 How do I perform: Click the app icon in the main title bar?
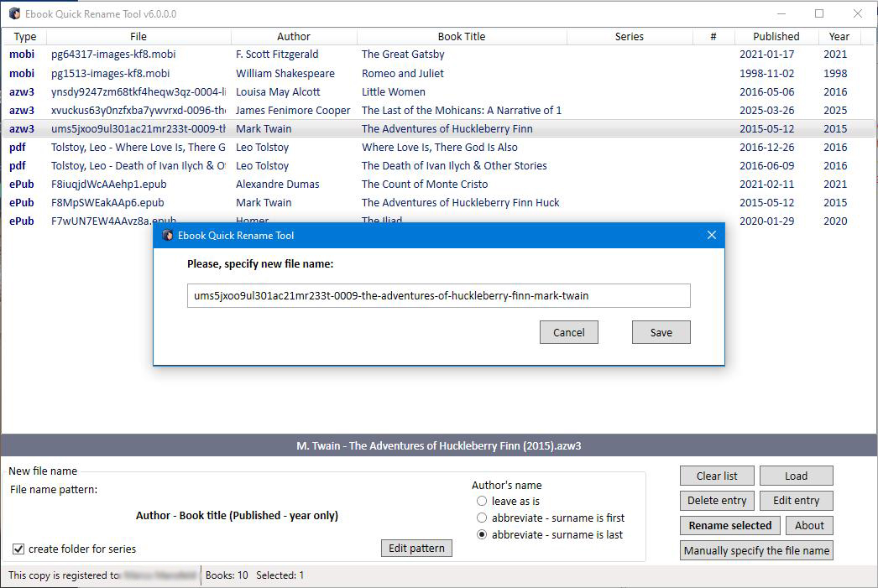tap(14, 13)
